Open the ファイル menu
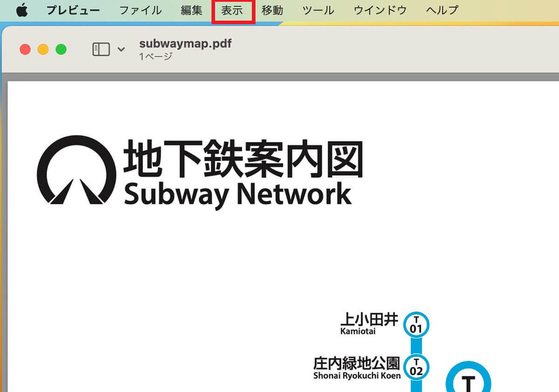The height and width of the screenshot is (392, 559). pyautogui.click(x=141, y=10)
